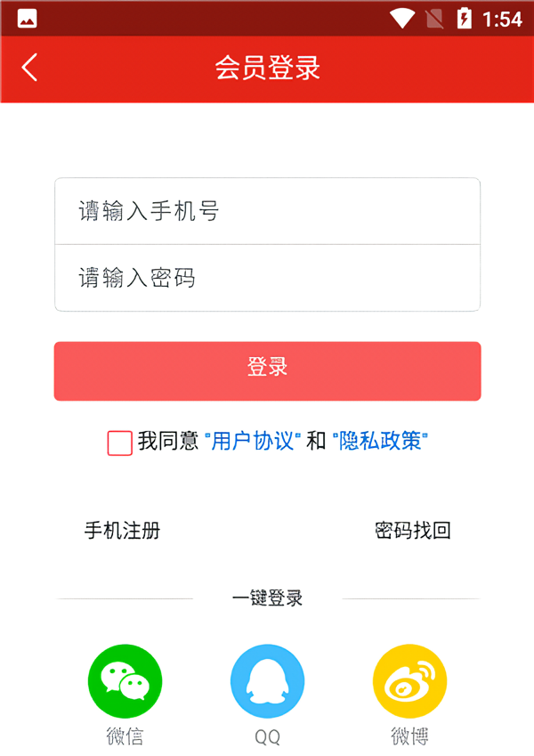Go to 手机注册 phone registration
The height and width of the screenshot is (756, 534).
coord(122,531)
